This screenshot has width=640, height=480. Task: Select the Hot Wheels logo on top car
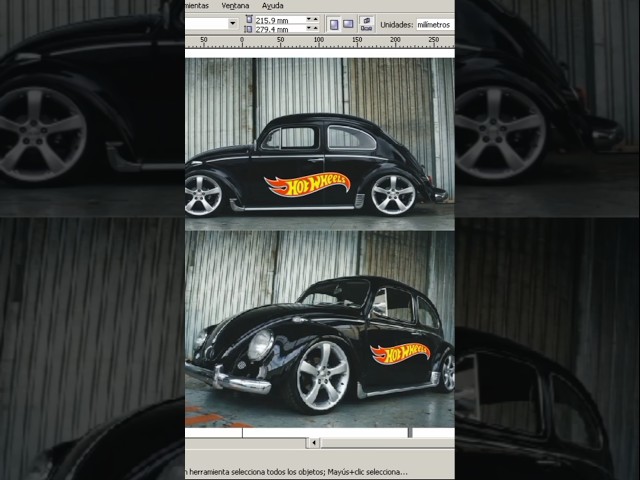pyautogui.click(x=307, y=184)
